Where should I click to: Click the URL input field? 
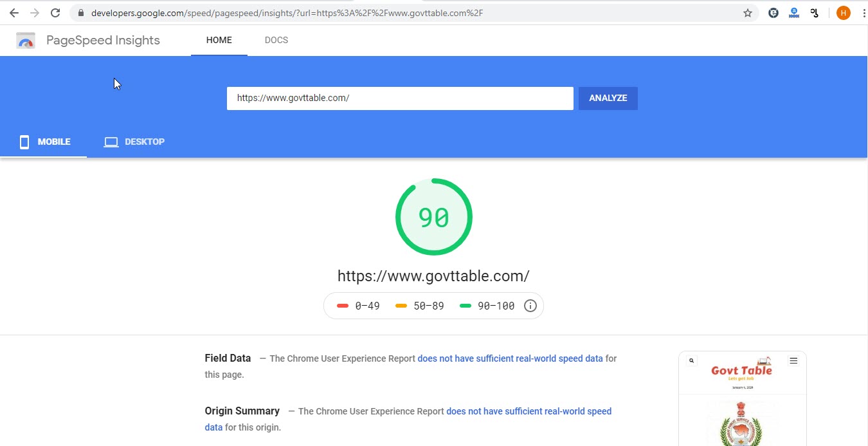[x=400, y=98]
